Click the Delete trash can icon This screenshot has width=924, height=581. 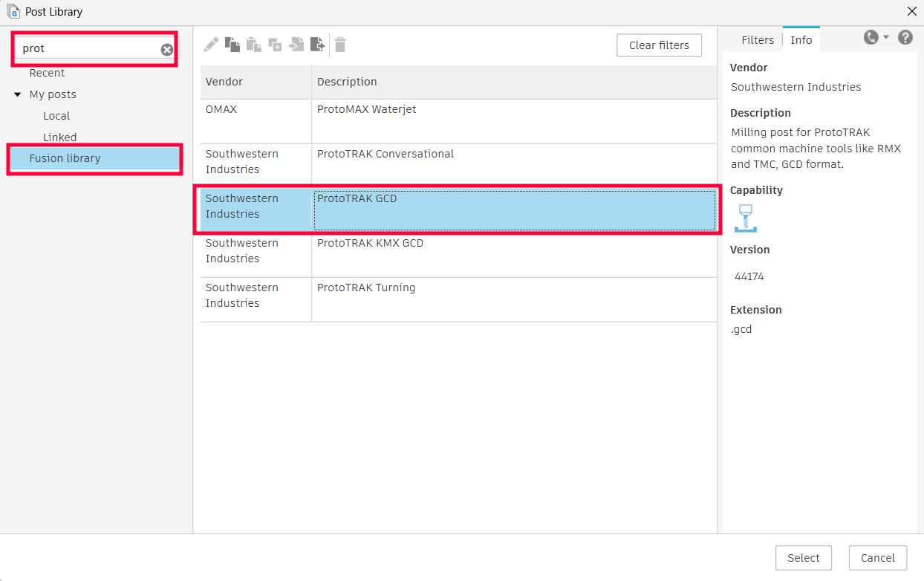(x=340, y=45)
